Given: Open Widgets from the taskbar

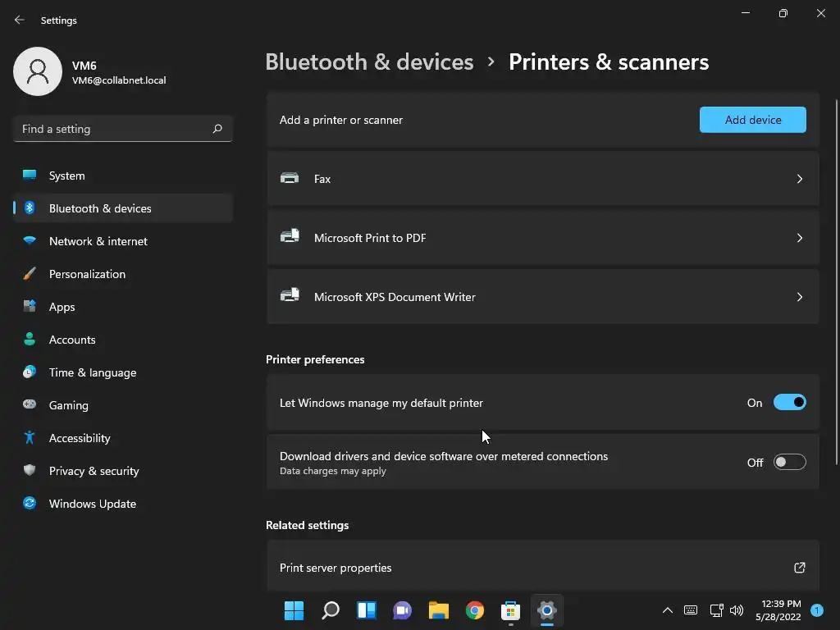Looking at the screenshot, I should point(367,610).
